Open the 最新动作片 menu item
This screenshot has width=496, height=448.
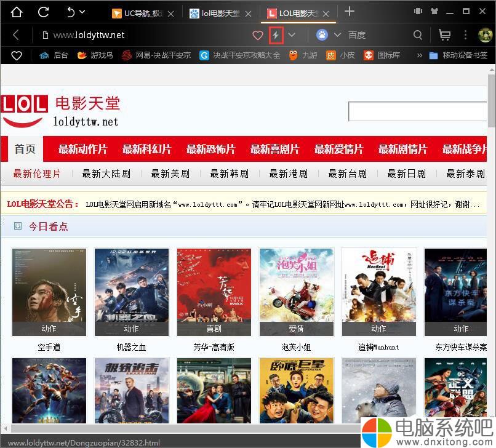click(83, 149)
